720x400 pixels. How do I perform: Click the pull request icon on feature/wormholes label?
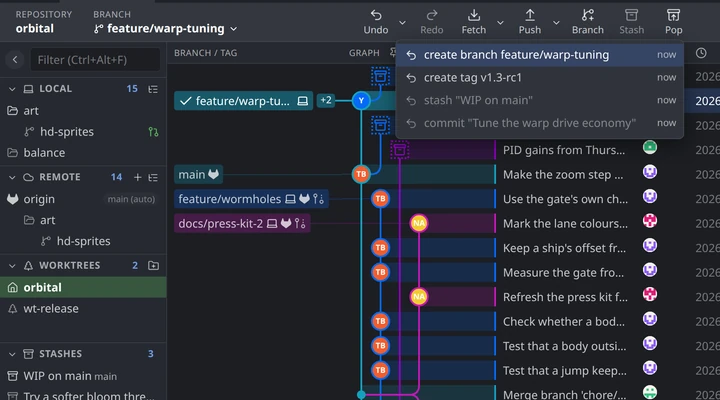(318, 199)
